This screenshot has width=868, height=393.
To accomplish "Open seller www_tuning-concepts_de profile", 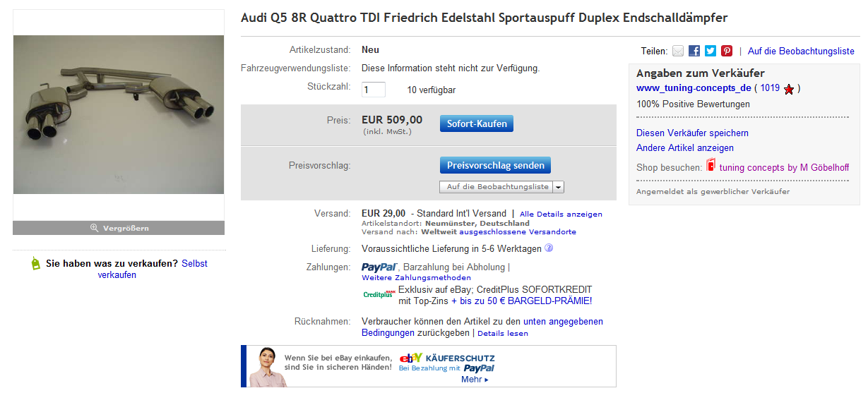I will 694,88.
